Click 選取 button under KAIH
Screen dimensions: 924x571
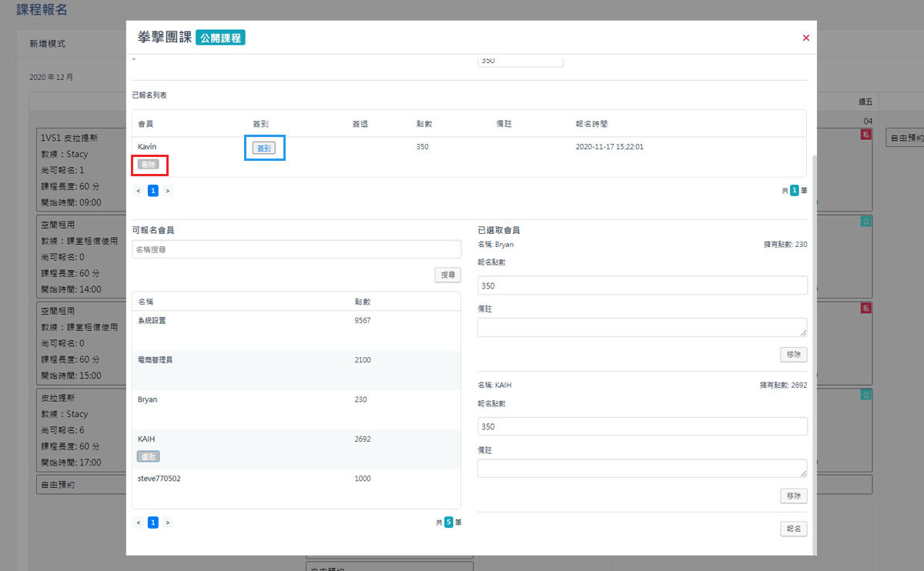(x=148, y=456)
